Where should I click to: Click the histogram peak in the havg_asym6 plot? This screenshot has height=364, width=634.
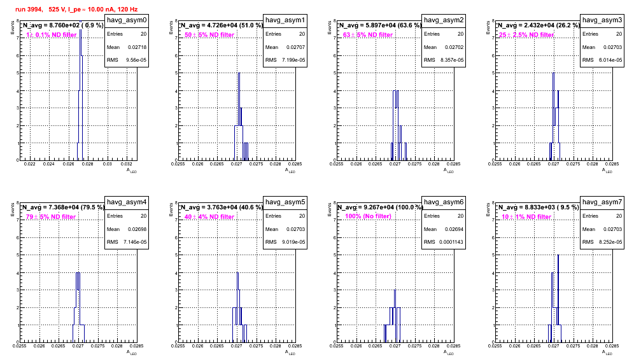click(x=395, y=290)
